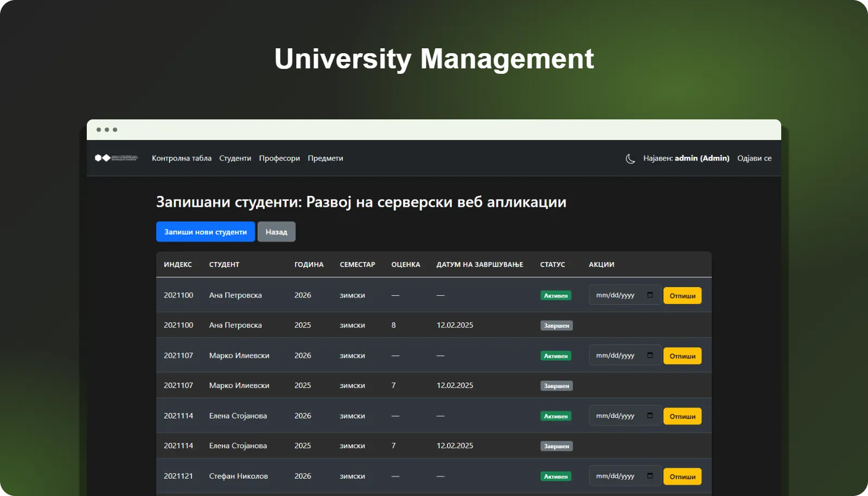Click Активен badge in Стефан Николов row
Viewport: 868px width, 496px height.
pos(556,476)
